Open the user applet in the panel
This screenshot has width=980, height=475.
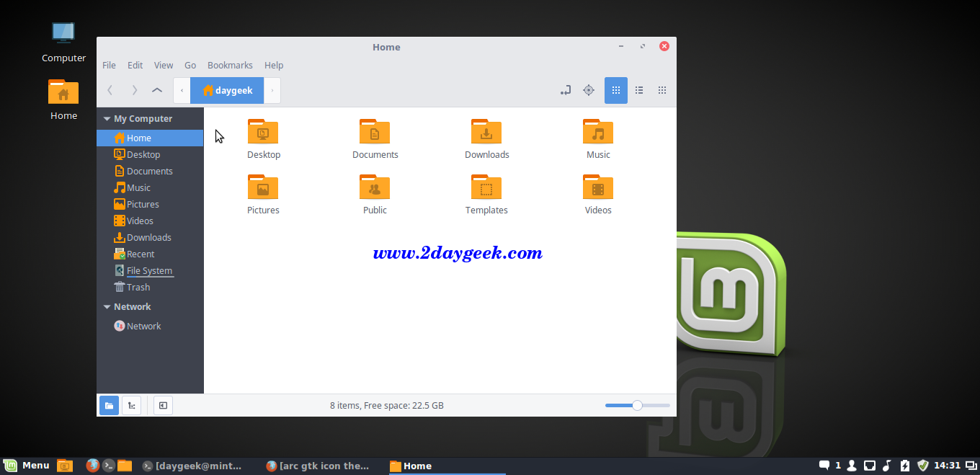coord(852,466)
